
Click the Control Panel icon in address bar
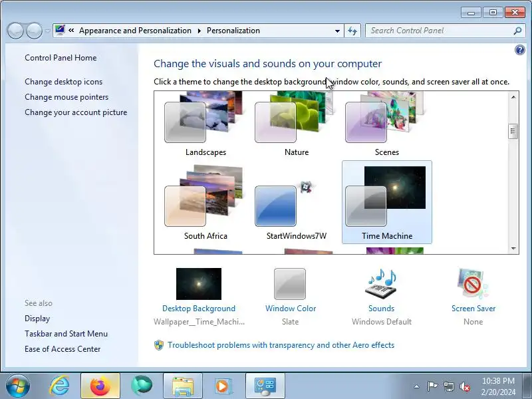point(60,30)
